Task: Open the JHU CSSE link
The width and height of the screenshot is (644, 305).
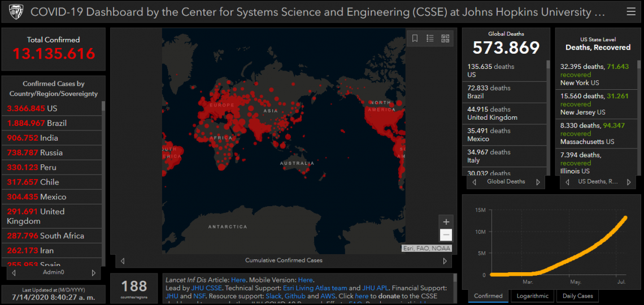Action: pyautogui.click(x=207, y=288)
